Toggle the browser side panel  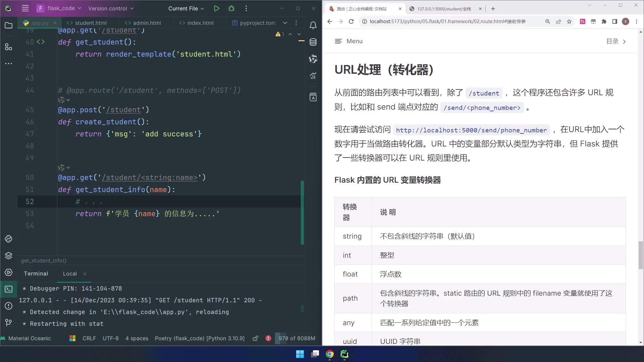click(615, 21)
